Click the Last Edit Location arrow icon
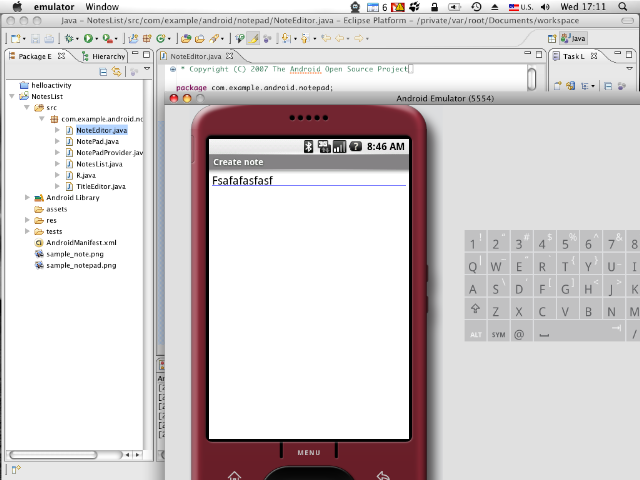This screenshot has height=480, width=640. point(326,38)
